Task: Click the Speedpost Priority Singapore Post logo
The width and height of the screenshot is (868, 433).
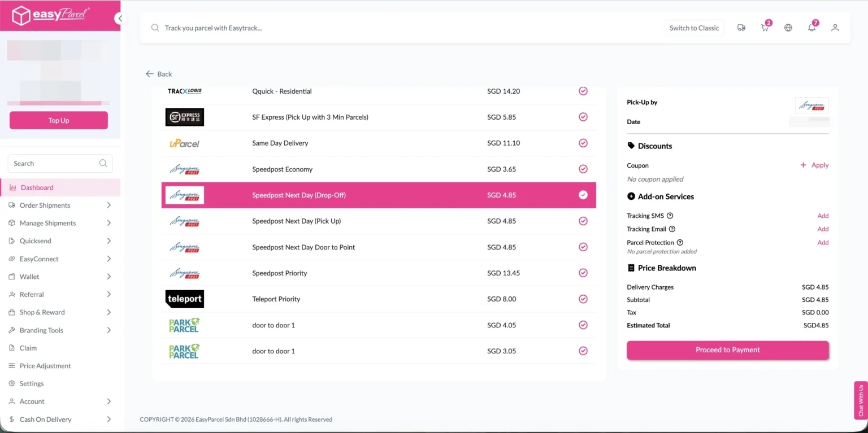Action: pyautogui.click(x=185, y=273)
